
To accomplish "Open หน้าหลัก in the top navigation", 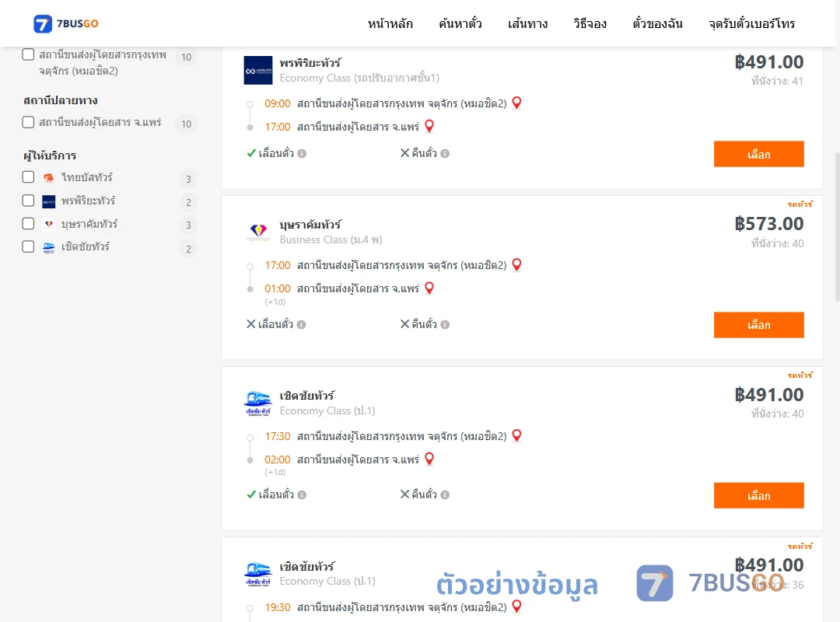I will (x=390, y=23).
